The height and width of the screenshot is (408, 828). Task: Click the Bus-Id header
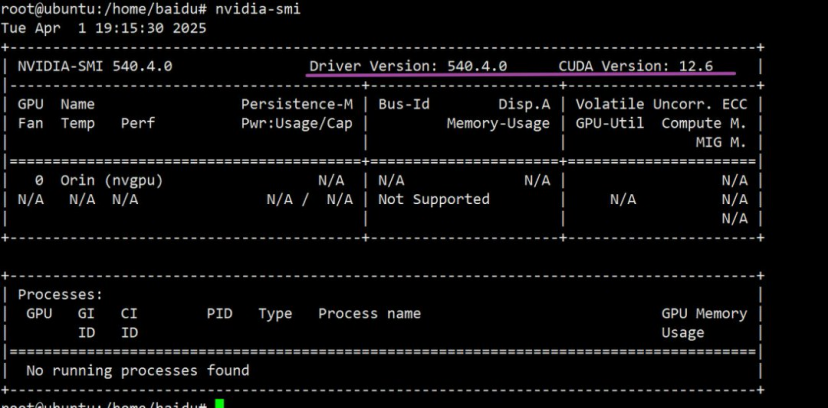pos(404,105)
